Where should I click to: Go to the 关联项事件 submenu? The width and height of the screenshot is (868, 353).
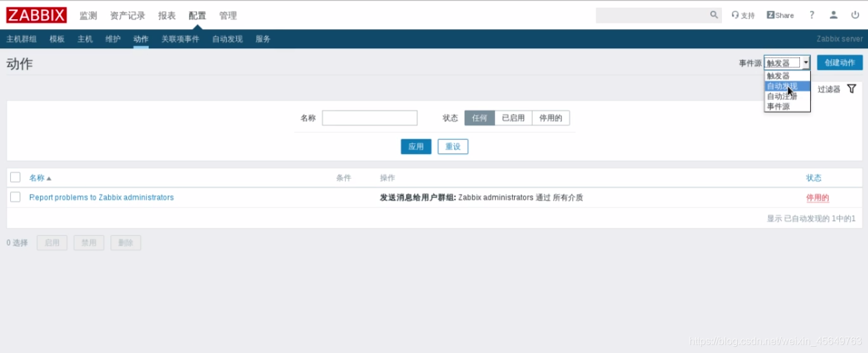point(180,39)
